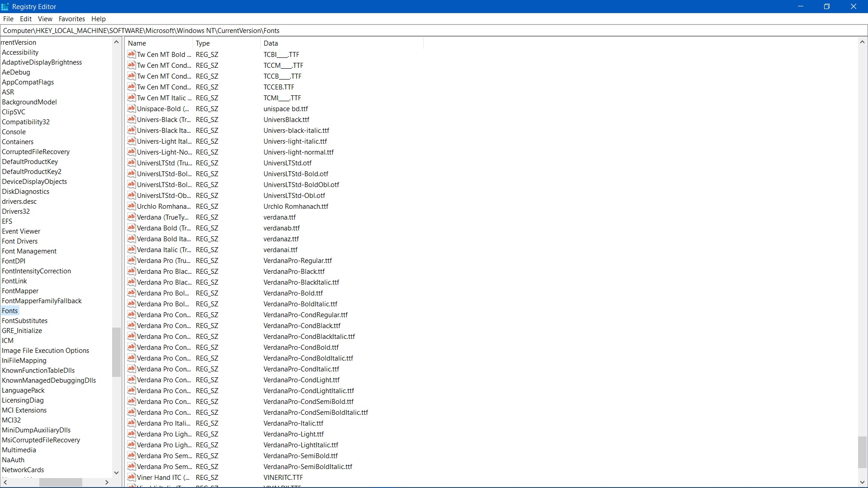
Task: Click the UniversLTStd-BoldObl.otf data cell
Action: [301, 185]
